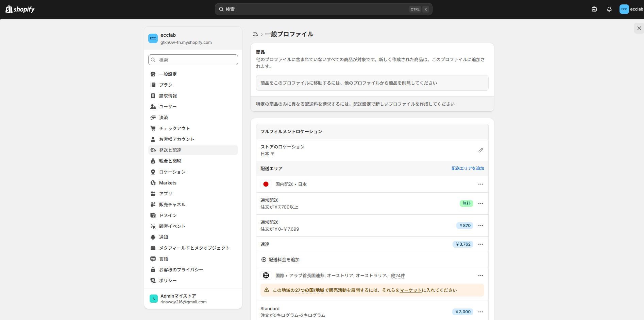644x320 pixels.
Task: Go to Markets settings
Action: point(168,183)
